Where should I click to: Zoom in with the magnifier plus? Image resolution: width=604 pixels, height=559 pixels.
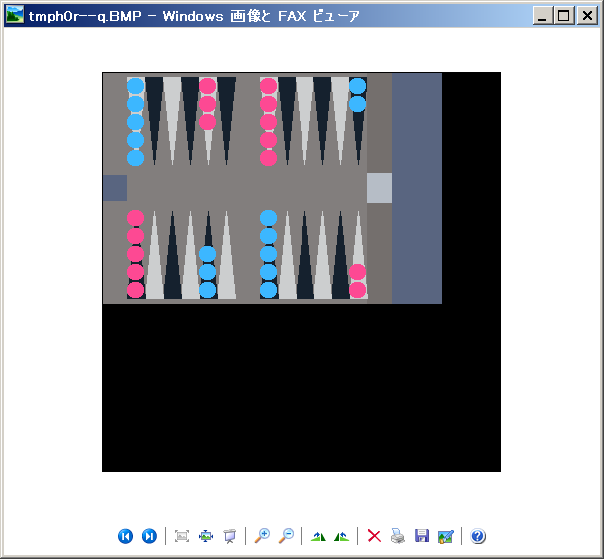tap(262, 536)
